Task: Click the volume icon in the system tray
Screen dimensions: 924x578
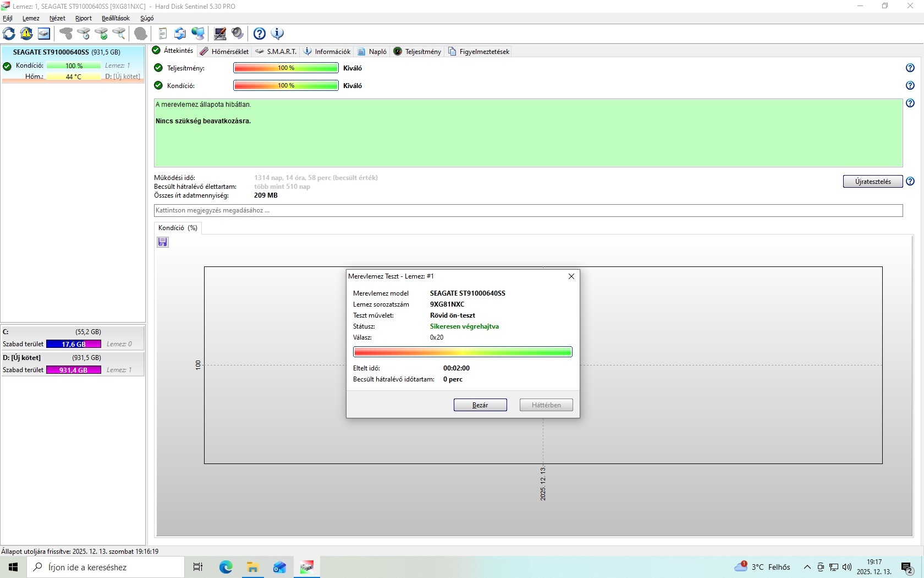Action: click(x=847, y=567)
